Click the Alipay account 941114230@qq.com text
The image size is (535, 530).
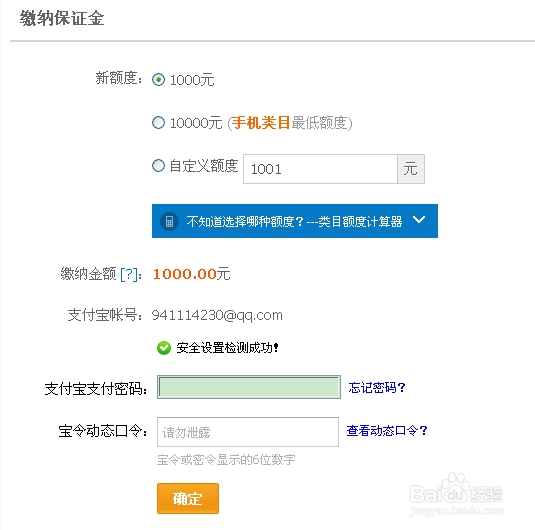click(x=217, y=315)
